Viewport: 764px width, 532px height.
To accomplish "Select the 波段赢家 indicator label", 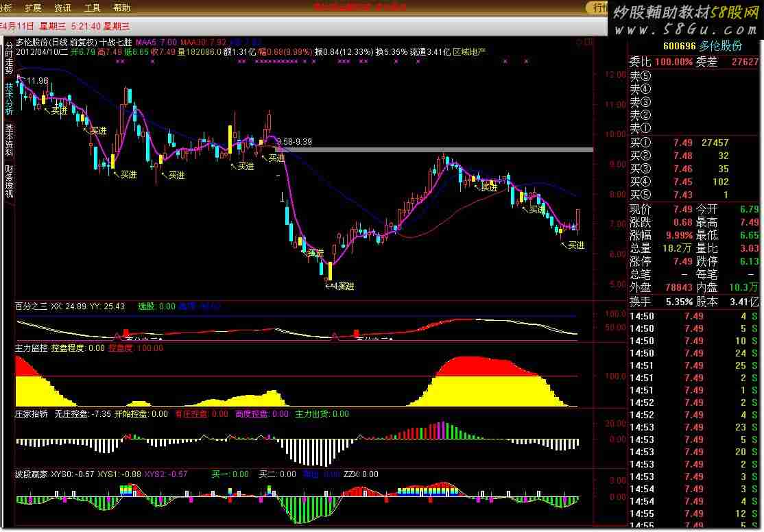I will pos(31,474).
